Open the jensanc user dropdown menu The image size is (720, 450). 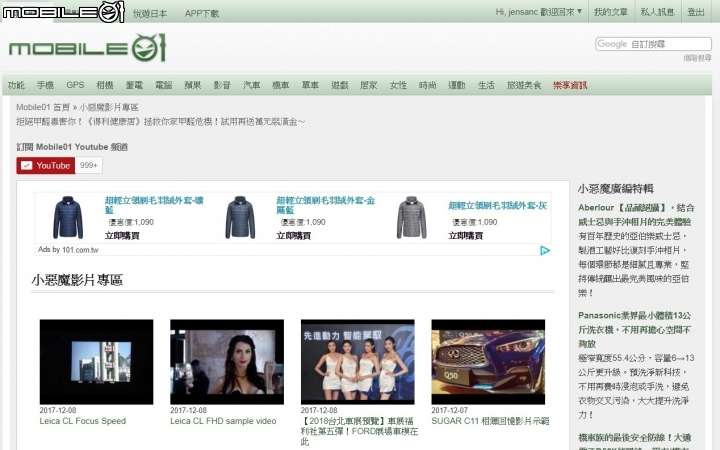[x=539, y=12]
